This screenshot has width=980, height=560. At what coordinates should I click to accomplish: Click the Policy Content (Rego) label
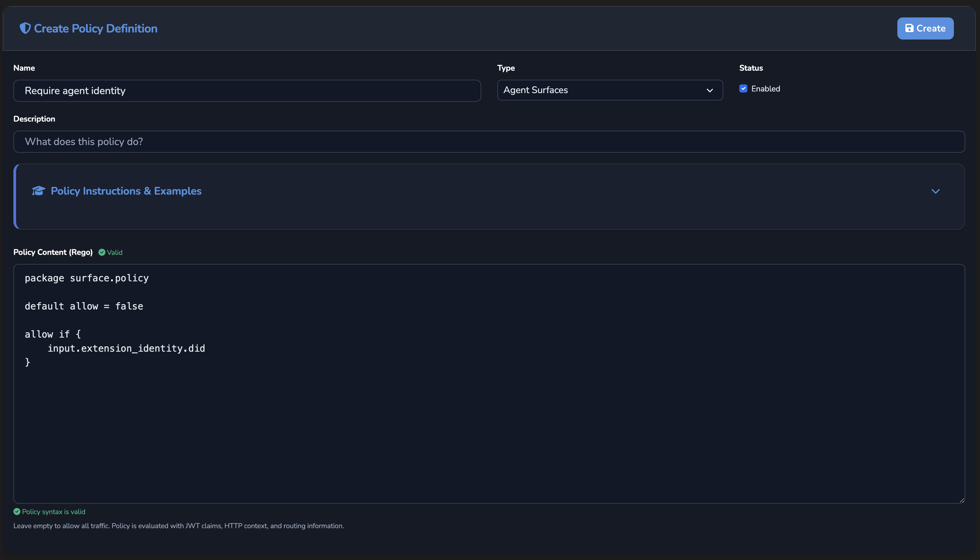tap(53, 252)
